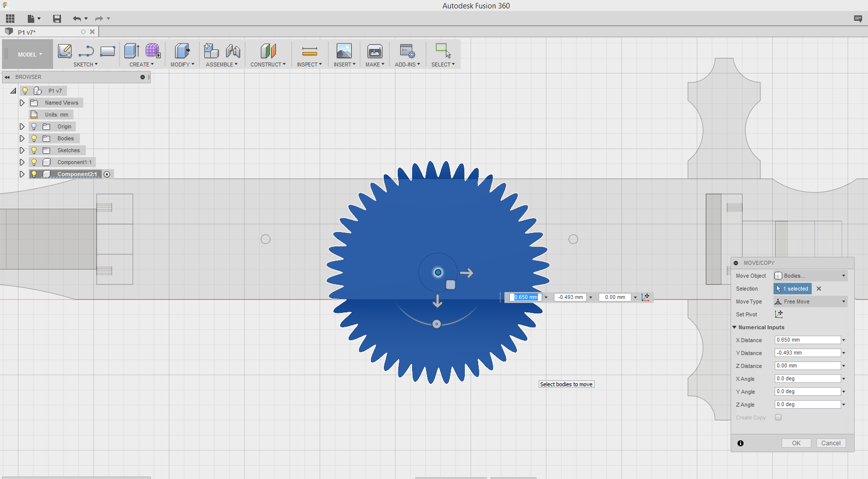Click the down-arrow translate manipulator
Image resolution: width=868 pixels, height=479 pixels.
point(437,300)
